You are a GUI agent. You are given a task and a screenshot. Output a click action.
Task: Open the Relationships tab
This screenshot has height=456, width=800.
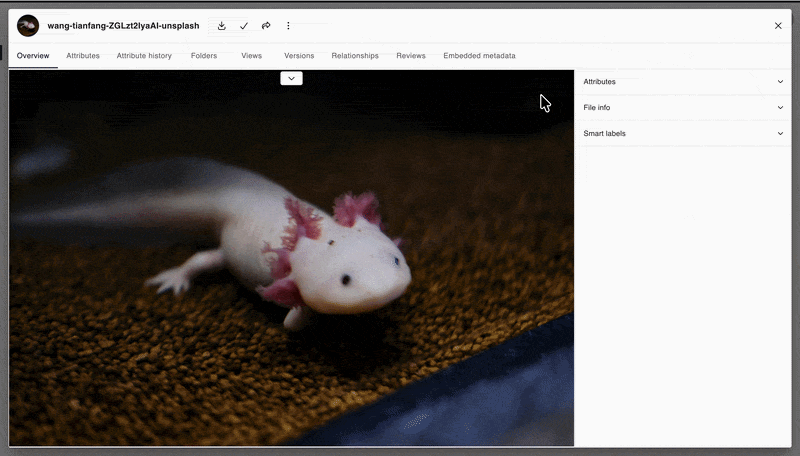[x=355, y=56]
